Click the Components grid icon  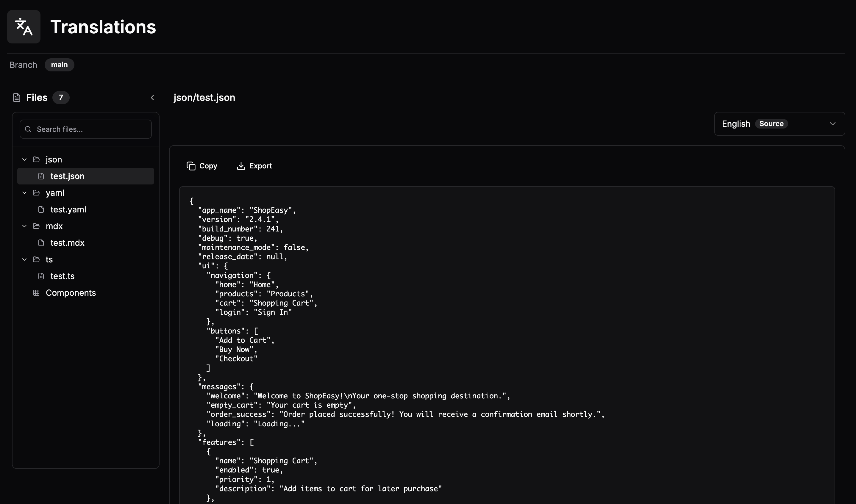click(36, 293)
